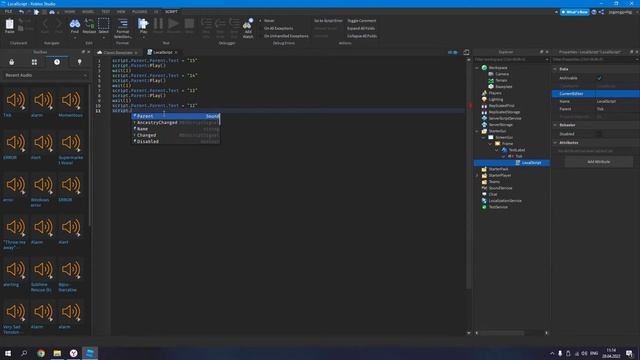Viewport: 640px width, 360px height.
Task: Select Camera in Explorer tree
Action: pos(502,74)
